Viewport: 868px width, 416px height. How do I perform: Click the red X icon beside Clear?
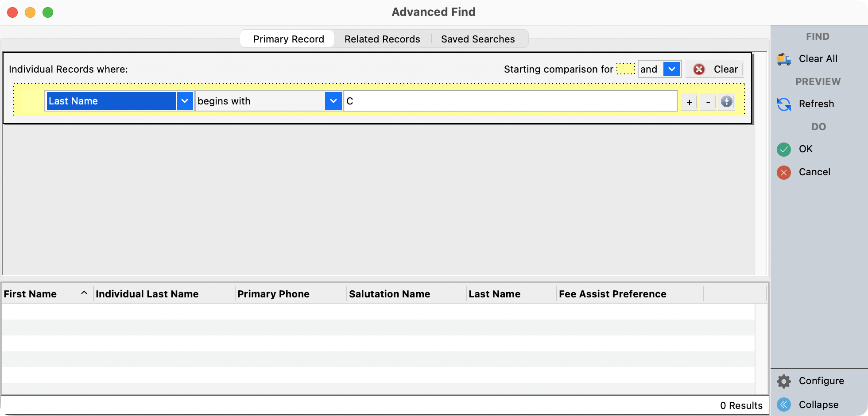[x=699, y=69]
